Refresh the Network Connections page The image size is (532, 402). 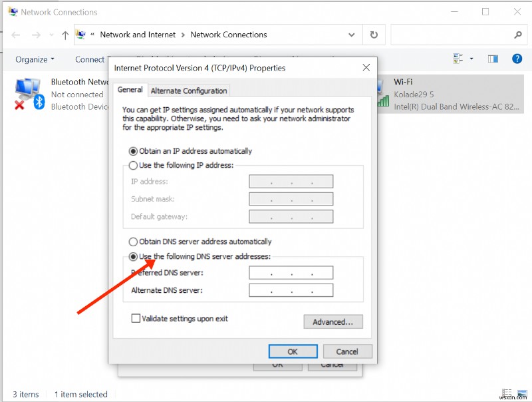click(373, 35)
